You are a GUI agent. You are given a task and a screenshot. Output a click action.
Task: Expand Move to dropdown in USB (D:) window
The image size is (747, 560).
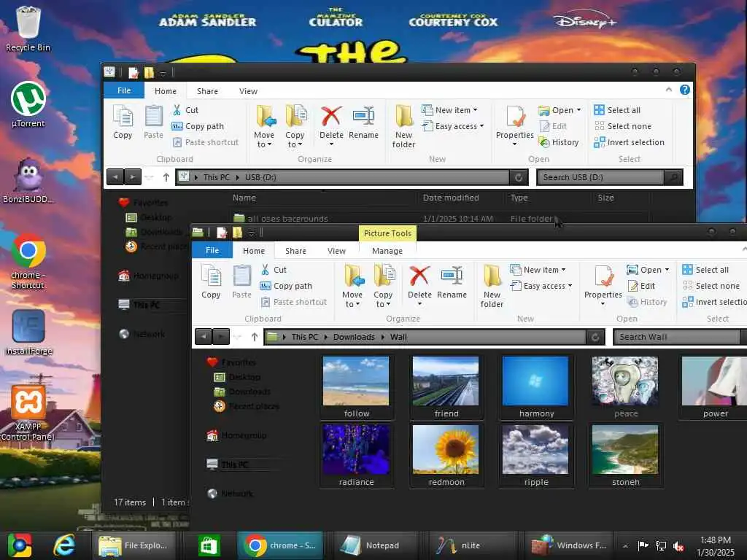point(264,144)
